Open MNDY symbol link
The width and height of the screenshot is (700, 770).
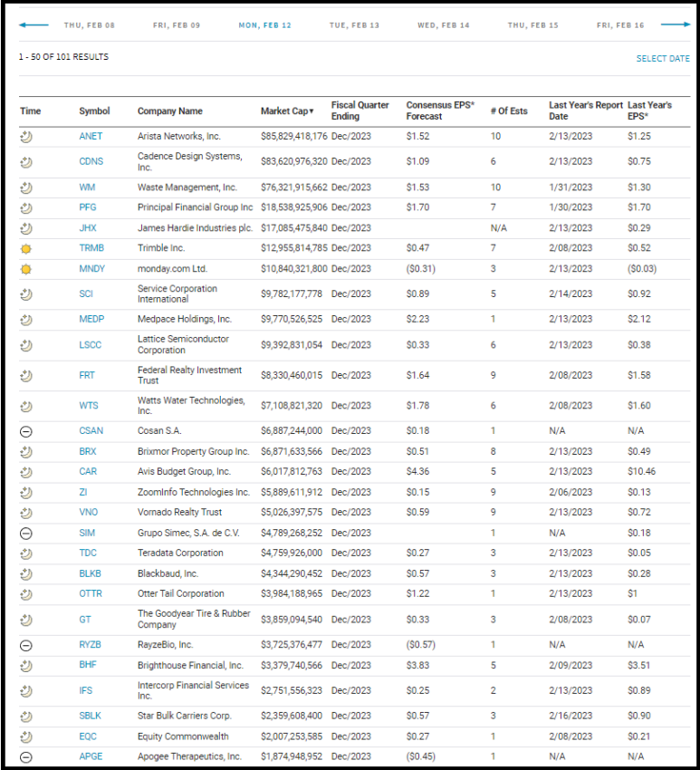click(x=92, y=269)
